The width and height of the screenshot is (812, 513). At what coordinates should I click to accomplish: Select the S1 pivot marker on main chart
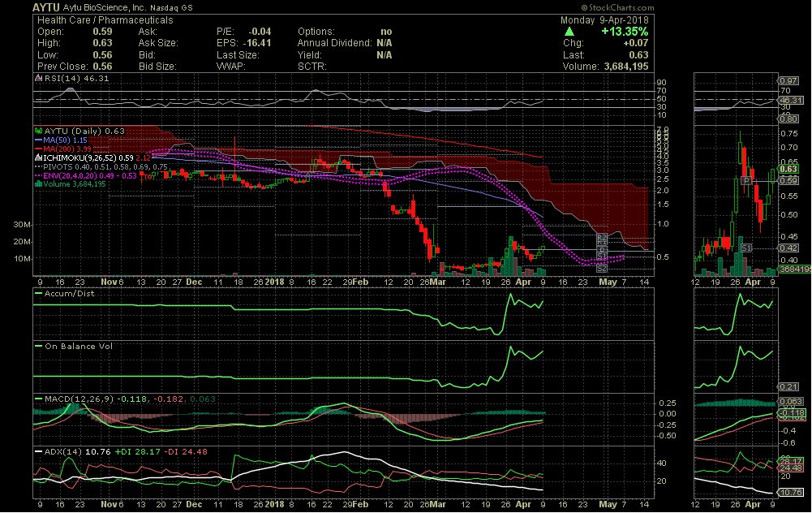(x=601, y=257)
